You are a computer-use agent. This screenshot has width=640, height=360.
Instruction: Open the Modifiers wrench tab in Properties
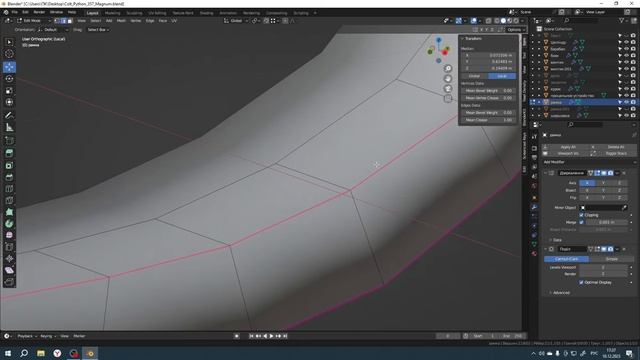click(x=534, y=207)
